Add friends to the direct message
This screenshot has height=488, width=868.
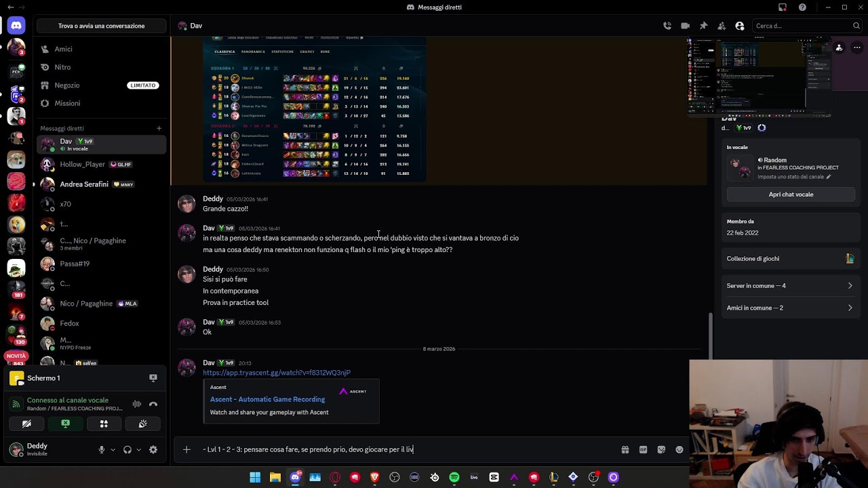pos(722,26)
